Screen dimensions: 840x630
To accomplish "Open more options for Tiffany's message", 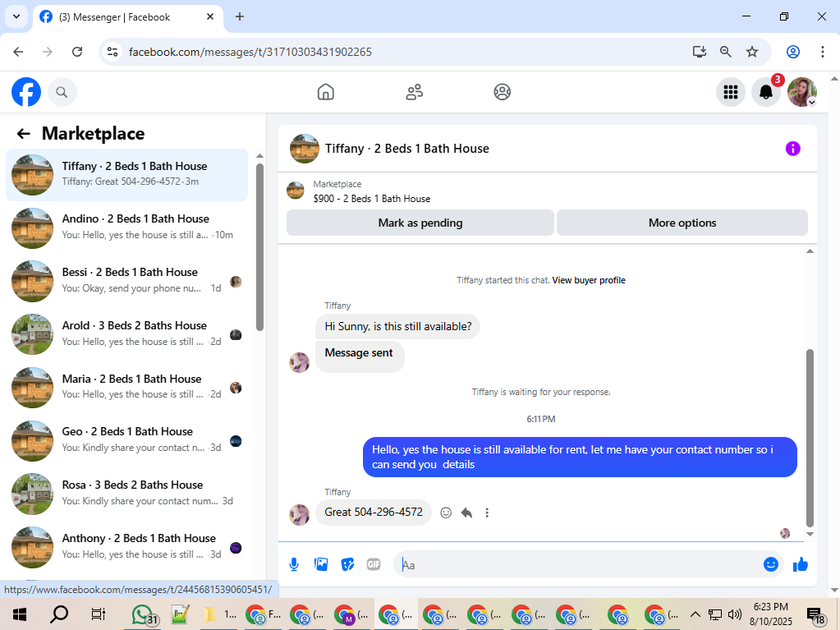I will 487,513.
